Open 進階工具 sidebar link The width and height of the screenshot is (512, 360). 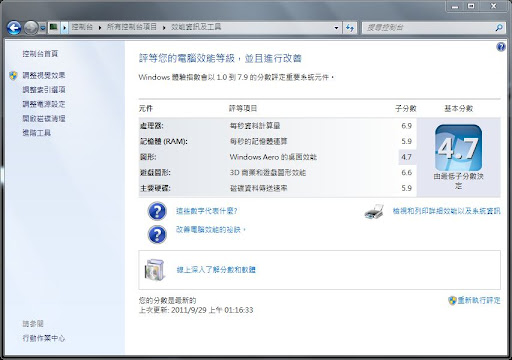point(36,133)
